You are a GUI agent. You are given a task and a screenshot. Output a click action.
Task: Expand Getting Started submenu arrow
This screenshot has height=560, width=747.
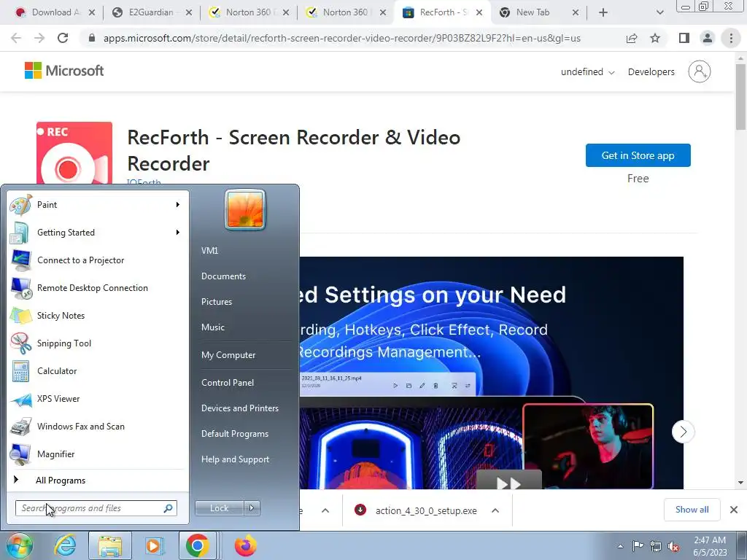(x=178, y=233)
